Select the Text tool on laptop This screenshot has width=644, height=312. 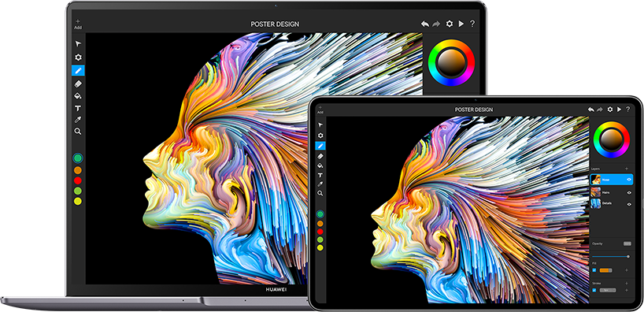pyautogui.click(x=78, y=108)
